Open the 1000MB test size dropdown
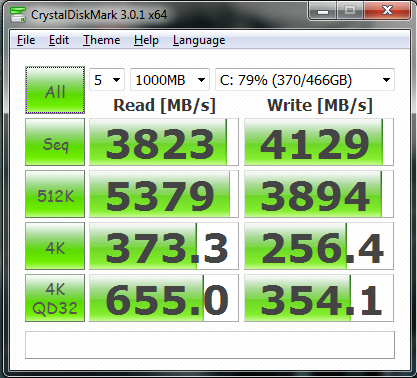Screen dimensions: 417x378 170,80
